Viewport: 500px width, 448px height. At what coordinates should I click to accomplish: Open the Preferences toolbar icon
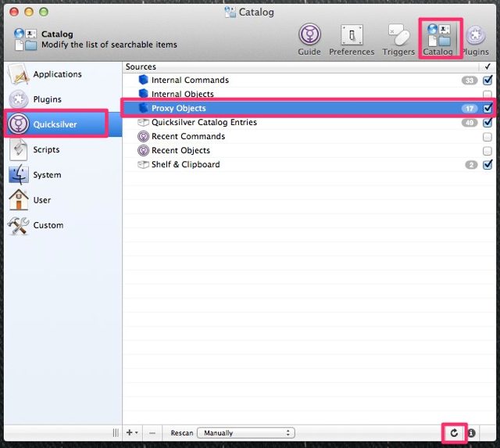[352, 39]
